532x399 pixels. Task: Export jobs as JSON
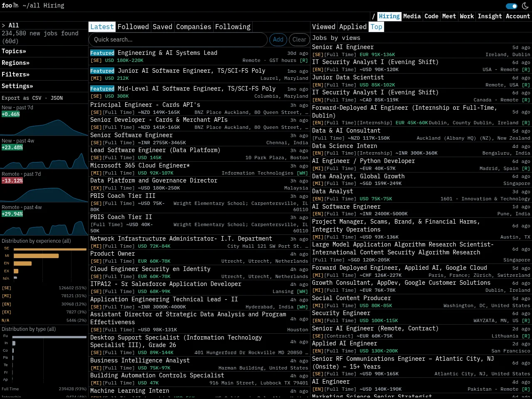point(57,98)
